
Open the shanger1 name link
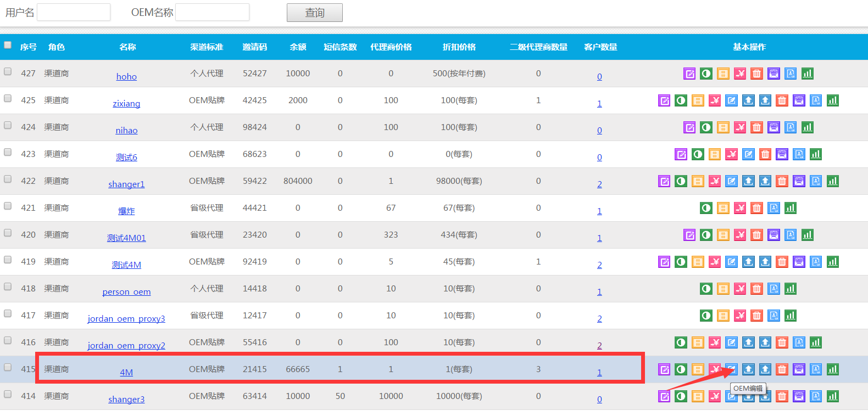click(126, 184)
